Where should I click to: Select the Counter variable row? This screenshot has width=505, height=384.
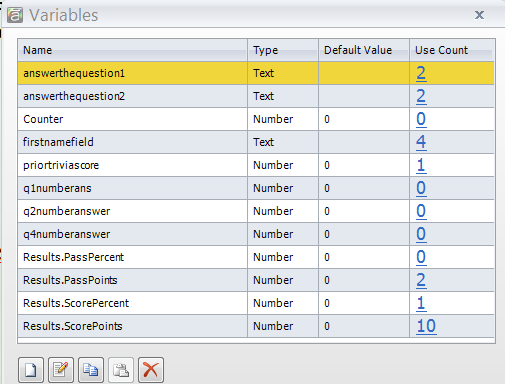[x=256, y=119]
